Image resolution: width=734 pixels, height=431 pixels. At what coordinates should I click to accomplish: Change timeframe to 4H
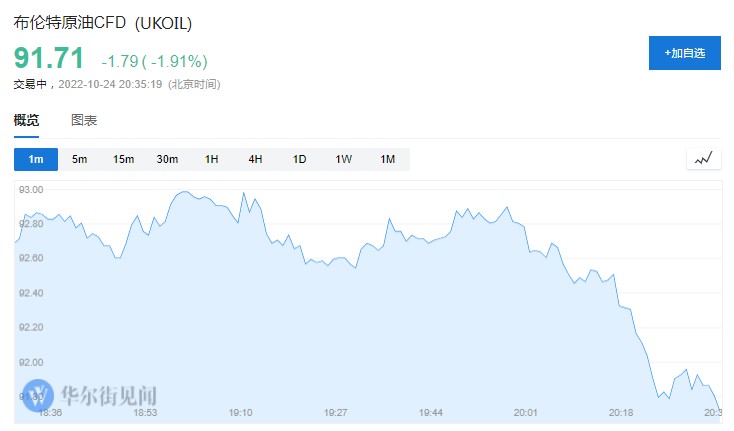[x=255, y=159]
